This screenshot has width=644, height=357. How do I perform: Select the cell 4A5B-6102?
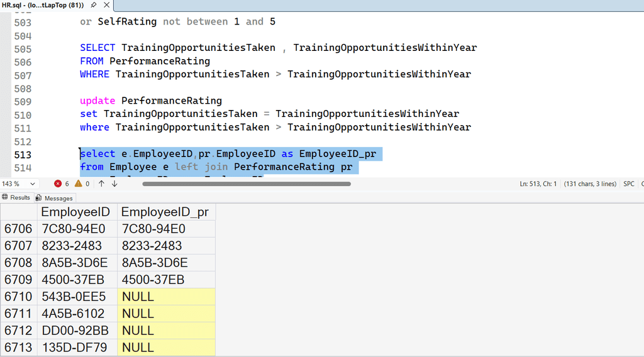(x=77, y=314)
